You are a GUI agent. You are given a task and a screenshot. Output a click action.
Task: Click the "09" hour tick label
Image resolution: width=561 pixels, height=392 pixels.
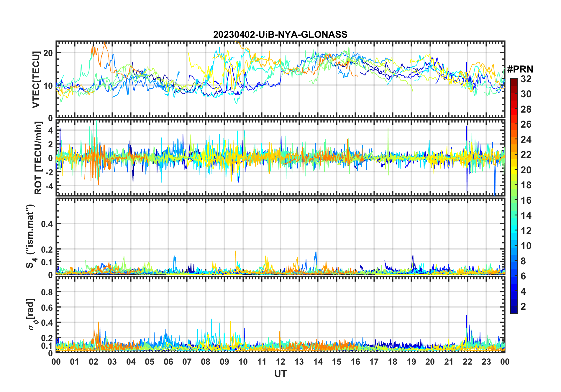[x=224, y=362]
